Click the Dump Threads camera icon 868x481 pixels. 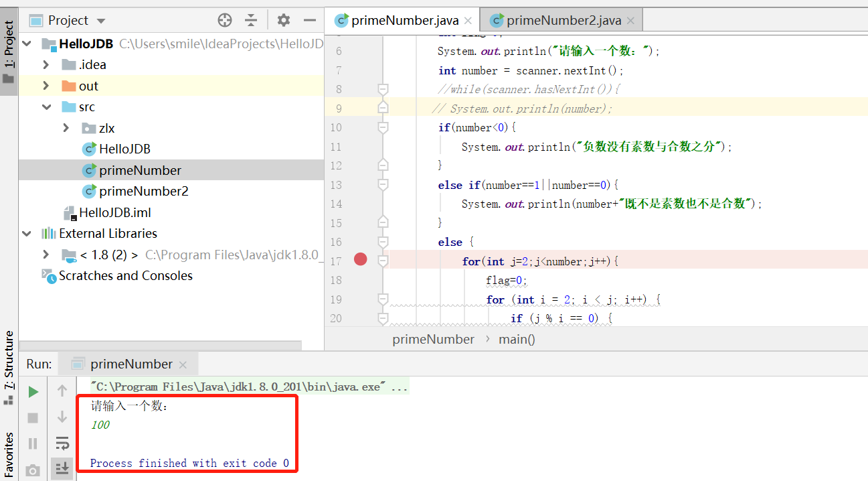coord(33,470)
